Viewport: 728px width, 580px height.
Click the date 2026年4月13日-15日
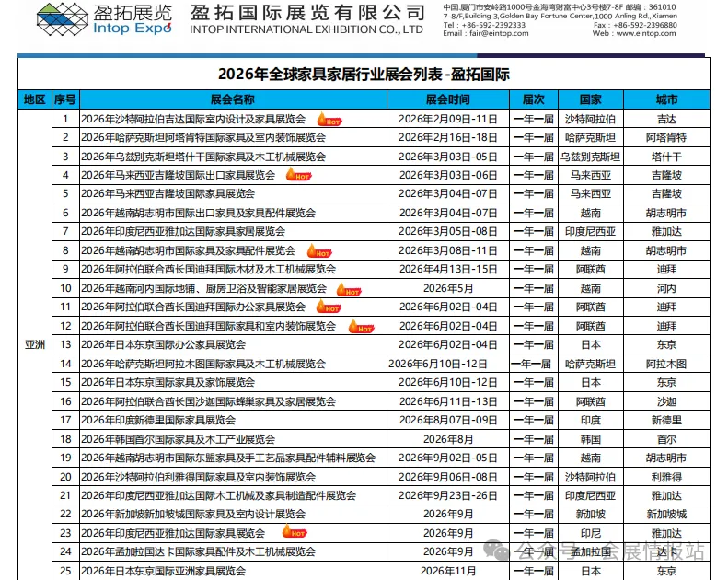447,270
